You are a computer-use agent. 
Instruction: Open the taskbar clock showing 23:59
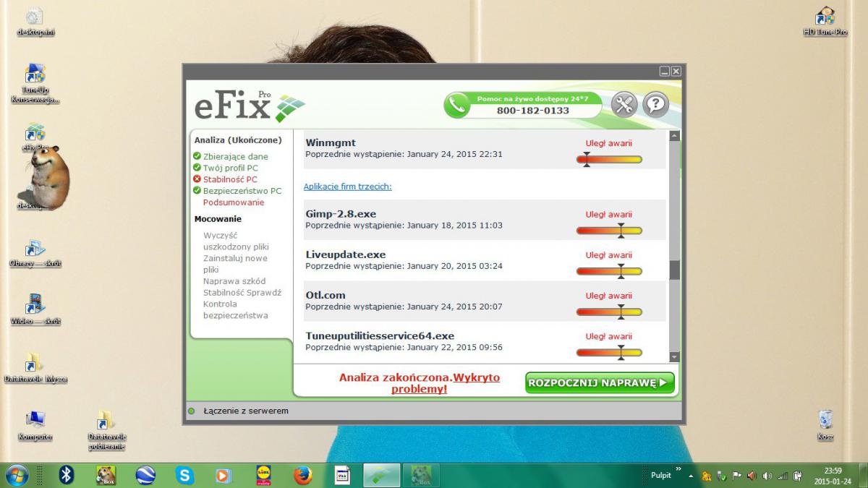(x=832, y=475)
